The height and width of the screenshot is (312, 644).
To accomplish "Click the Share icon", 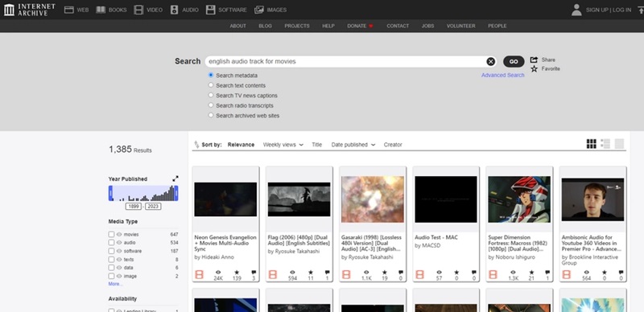I will [534, 60].
